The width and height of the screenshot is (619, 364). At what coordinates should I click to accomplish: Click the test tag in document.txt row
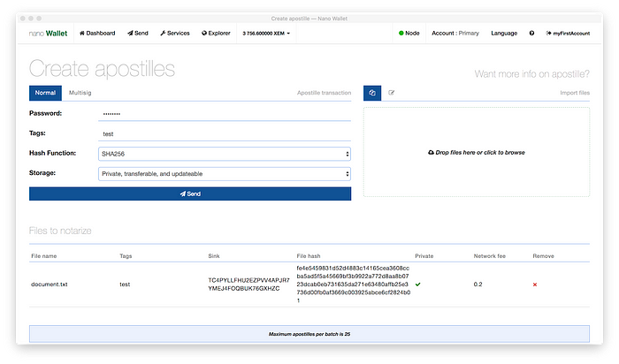click(x=125, y=284)
